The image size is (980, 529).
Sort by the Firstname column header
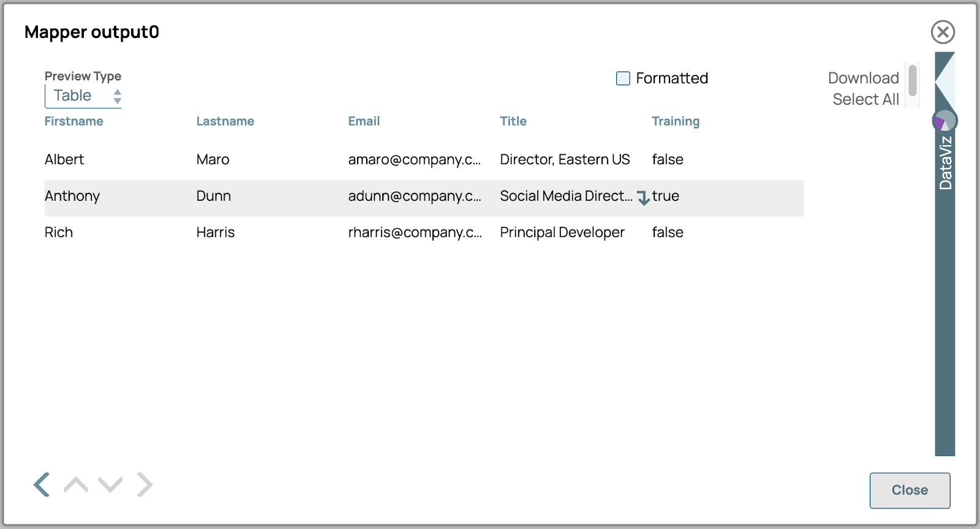pyautogui.click(x=73, y=121)
